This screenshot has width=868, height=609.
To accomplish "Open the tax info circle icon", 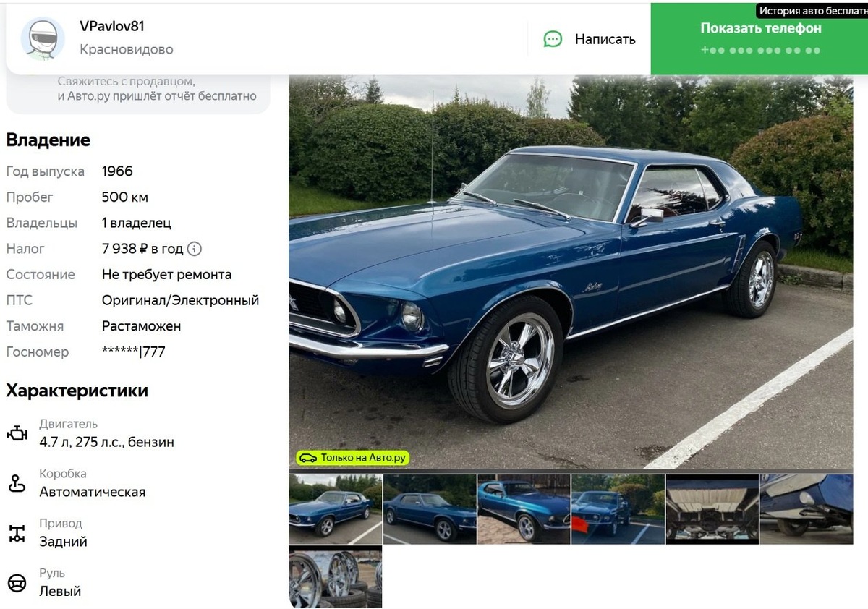I will coord(195,249).
